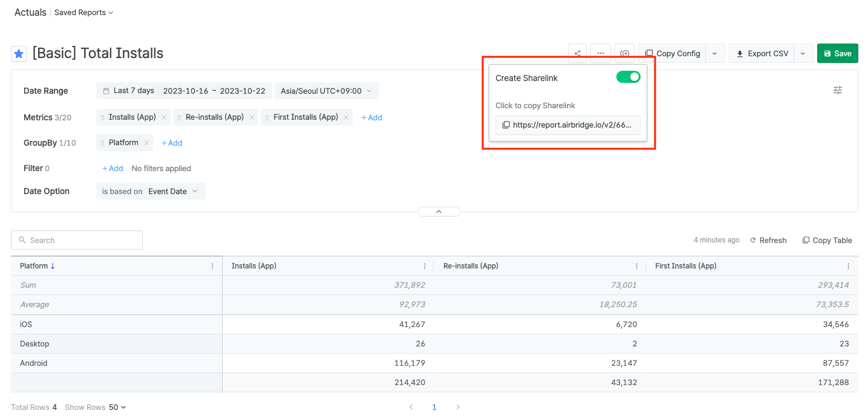Open First Installs (App) column menu

click(848, 266)
